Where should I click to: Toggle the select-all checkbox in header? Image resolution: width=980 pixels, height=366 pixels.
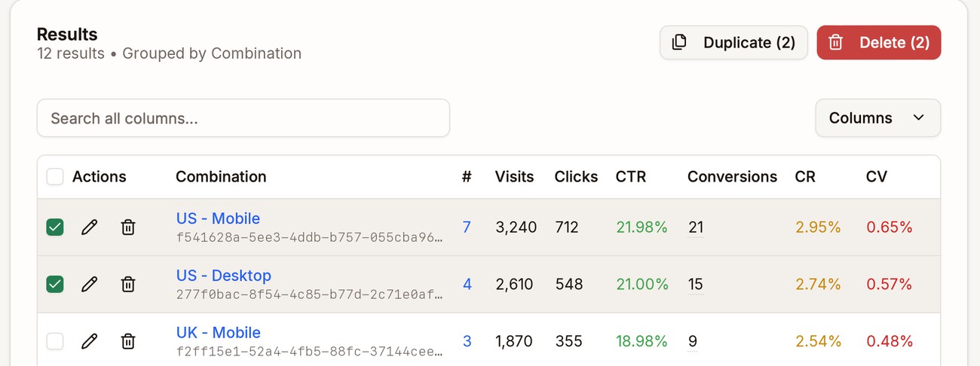click(55, 177)
